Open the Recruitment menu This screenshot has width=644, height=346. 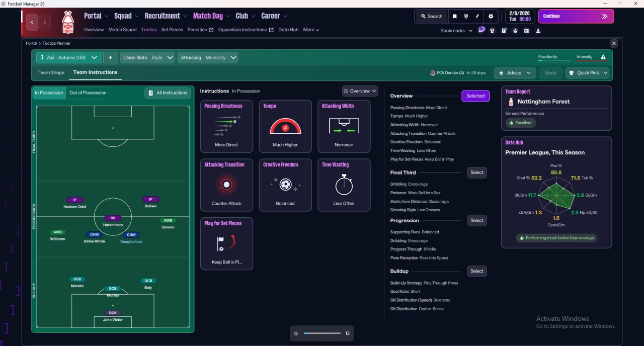tap(166, 16)
